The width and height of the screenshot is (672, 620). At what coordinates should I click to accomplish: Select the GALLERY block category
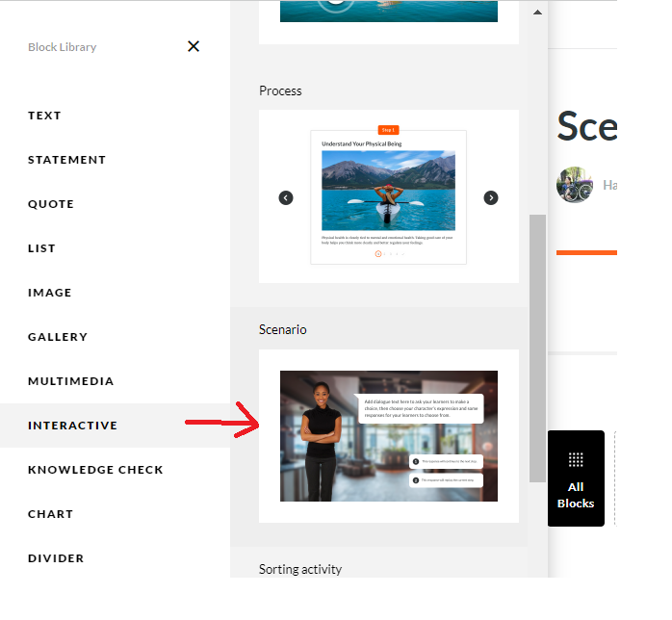click(58, 337)
